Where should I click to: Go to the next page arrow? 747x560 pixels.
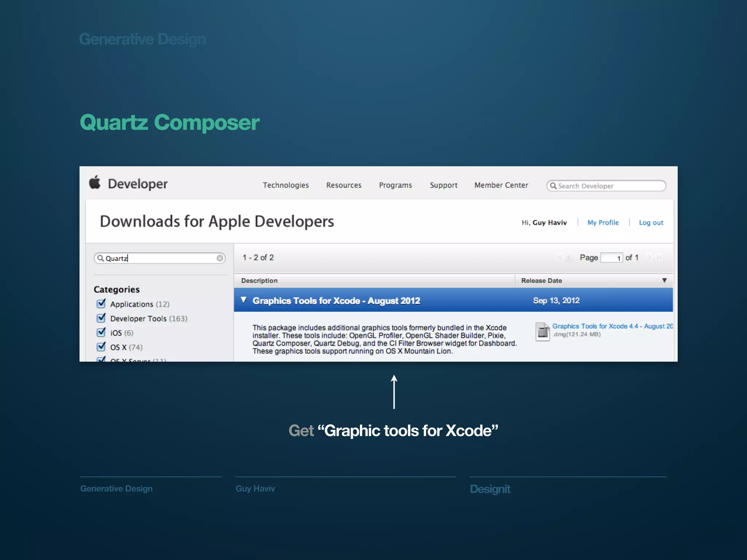click(649, 257)
